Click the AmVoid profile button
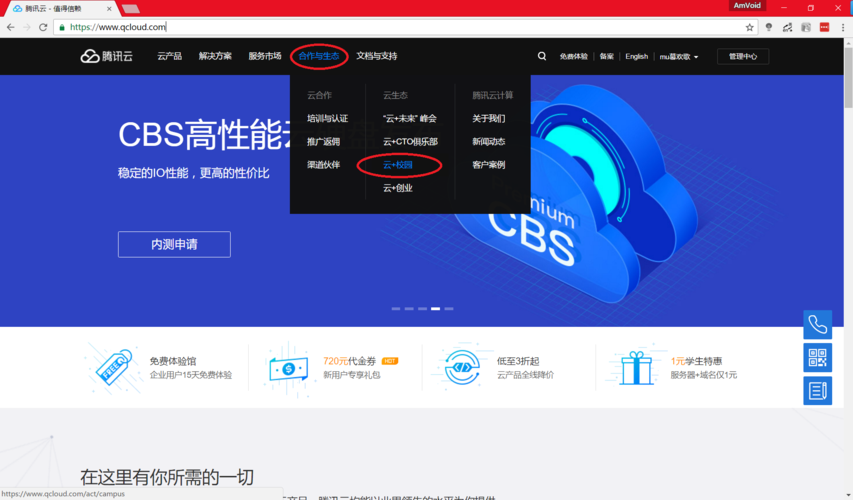The image size is (853, 500). (747, 5)
